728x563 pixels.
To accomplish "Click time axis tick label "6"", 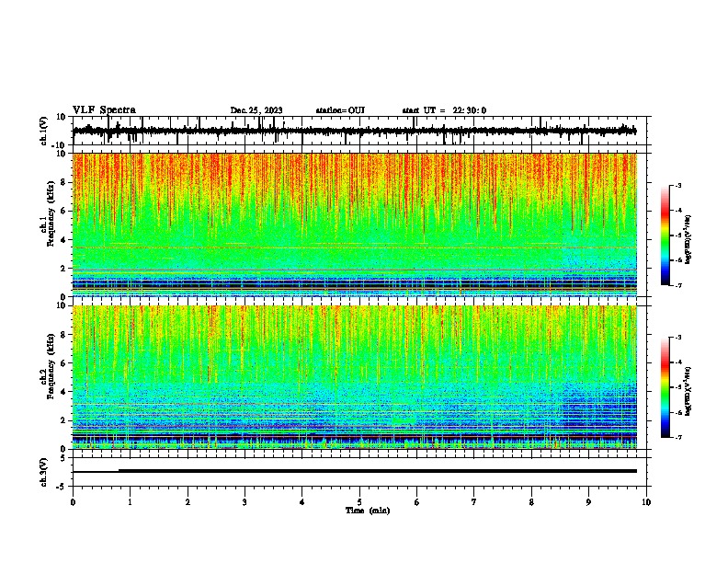I will tap(417, 502).
